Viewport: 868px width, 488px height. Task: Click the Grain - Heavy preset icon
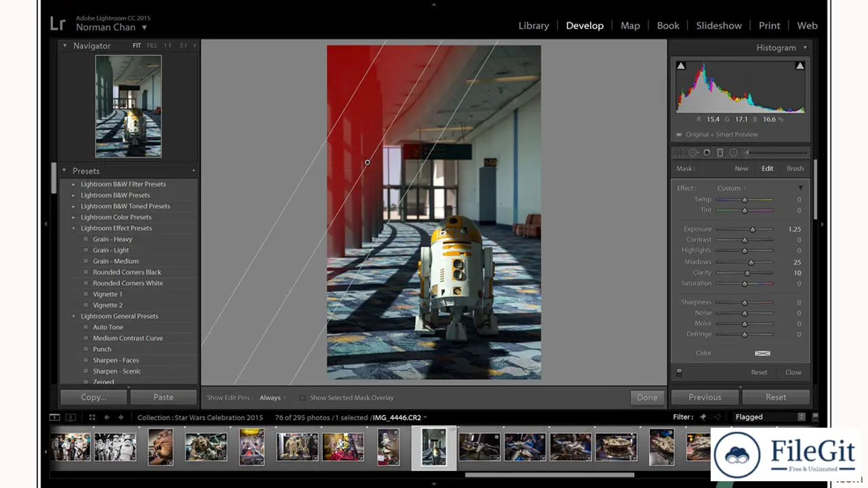coord(86,239)
